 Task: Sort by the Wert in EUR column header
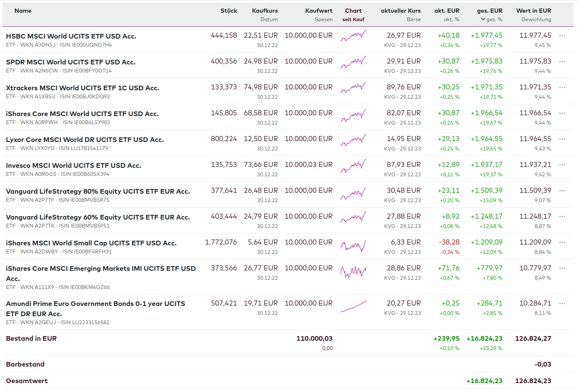534,11
